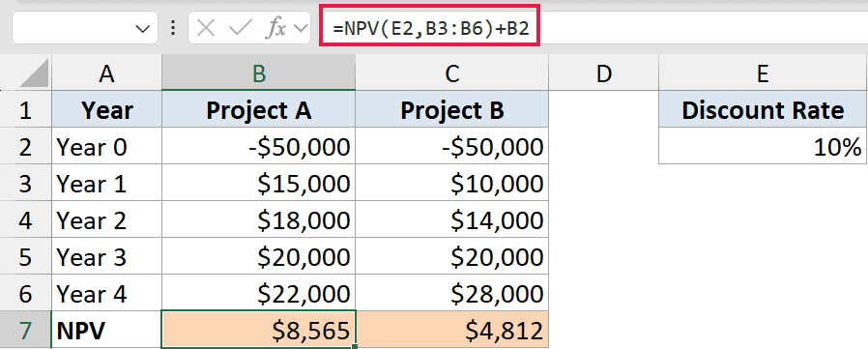This screenshot has width=868, height=349.
Task: Select the $18,000 cell
Action: [258, 220]
